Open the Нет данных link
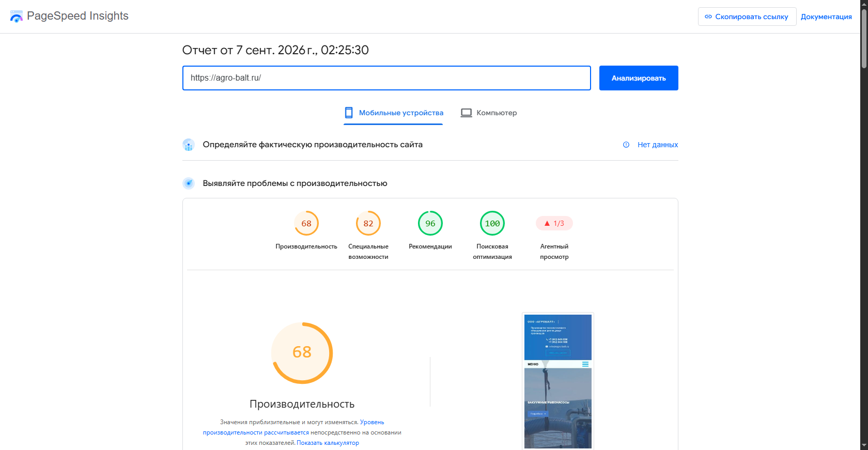Viewport: 868px width, 450px height. [658, 145]
